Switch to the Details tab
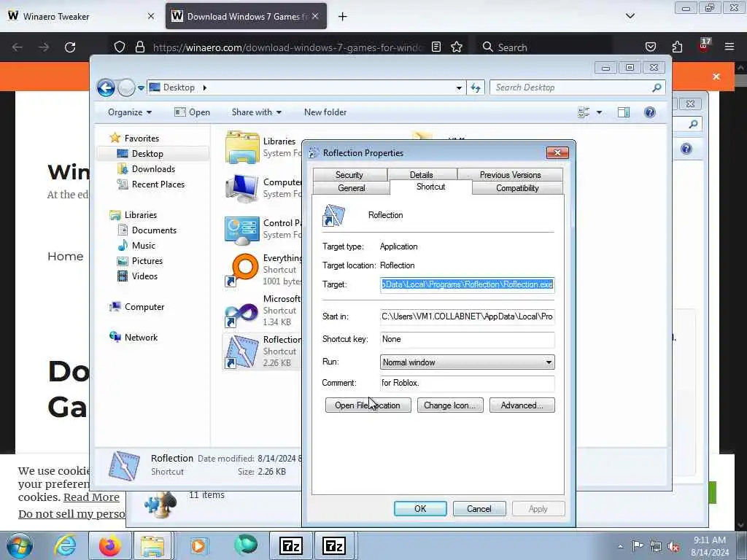This screenshot has height=560, width=747. click(421, 175)
